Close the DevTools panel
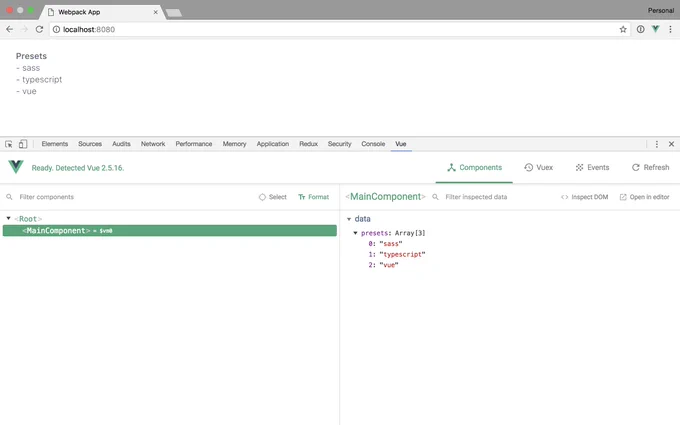 (x=671, y=144)
